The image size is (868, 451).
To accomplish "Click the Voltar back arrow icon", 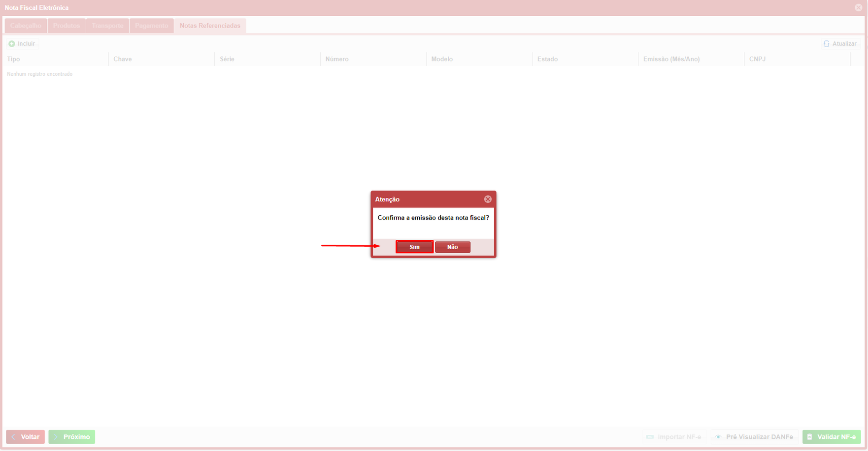I will [x=14, y=437].
